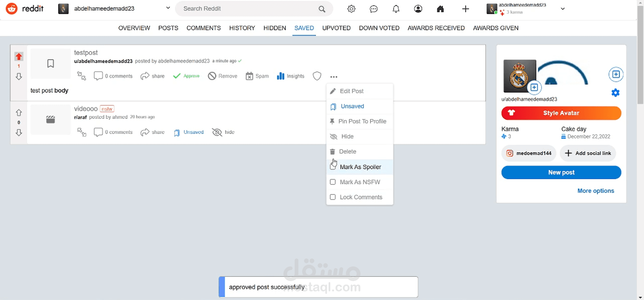Toggle Lock Comments checkbox
The width and height of the screenshot is (644, 300).
(x=333, y=197)
